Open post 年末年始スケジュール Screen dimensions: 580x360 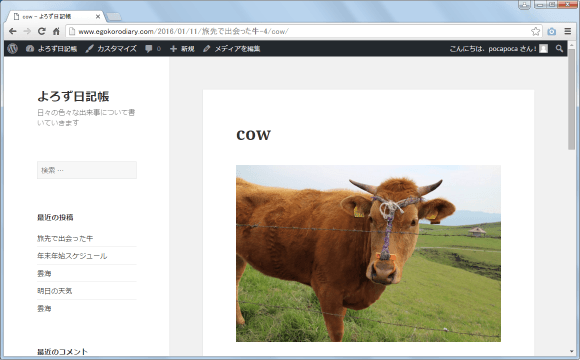(72, 256)
